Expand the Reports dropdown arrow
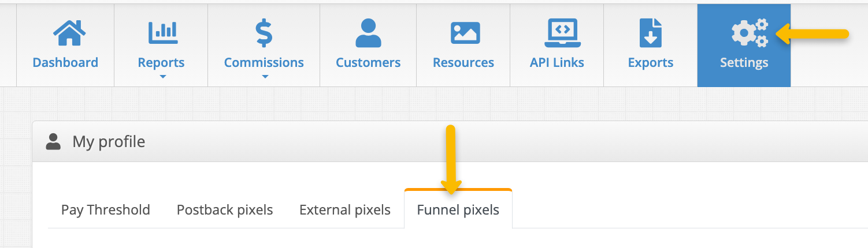The height and width of the screenshot is (248, 868). (162, 77)
